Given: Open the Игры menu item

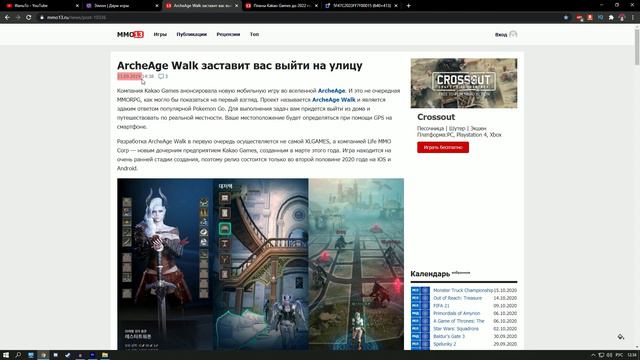Looking at the screenshot, I should tap(160, 34).
